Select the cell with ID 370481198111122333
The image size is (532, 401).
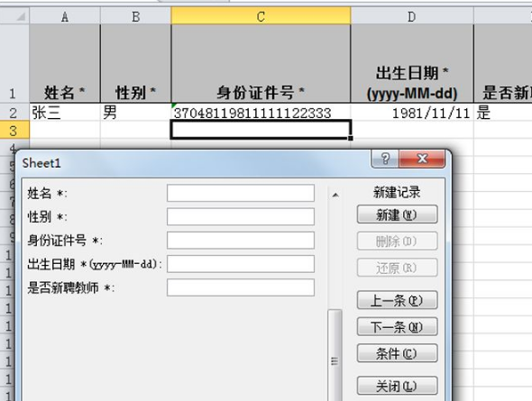261,113
